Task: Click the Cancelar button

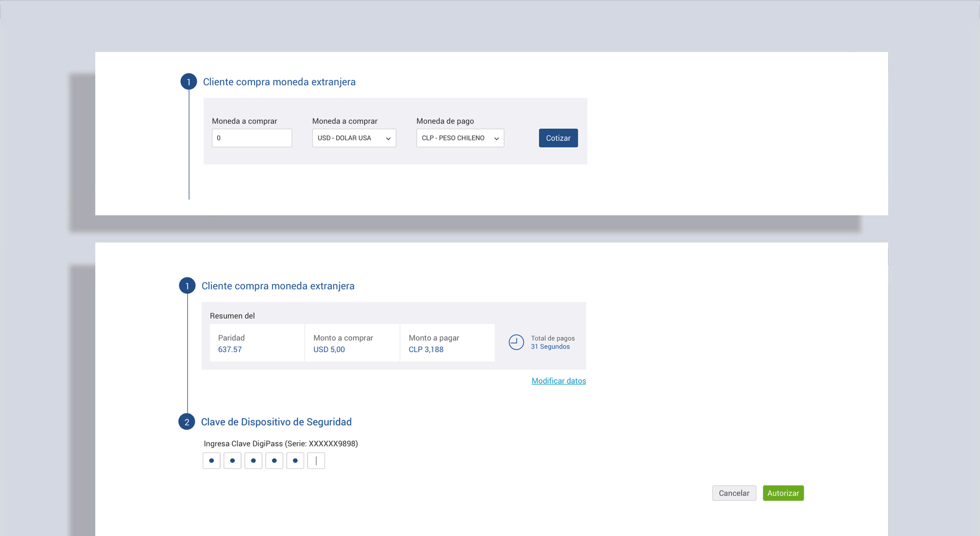Action: pyautogui.click(x=734, y=493)
